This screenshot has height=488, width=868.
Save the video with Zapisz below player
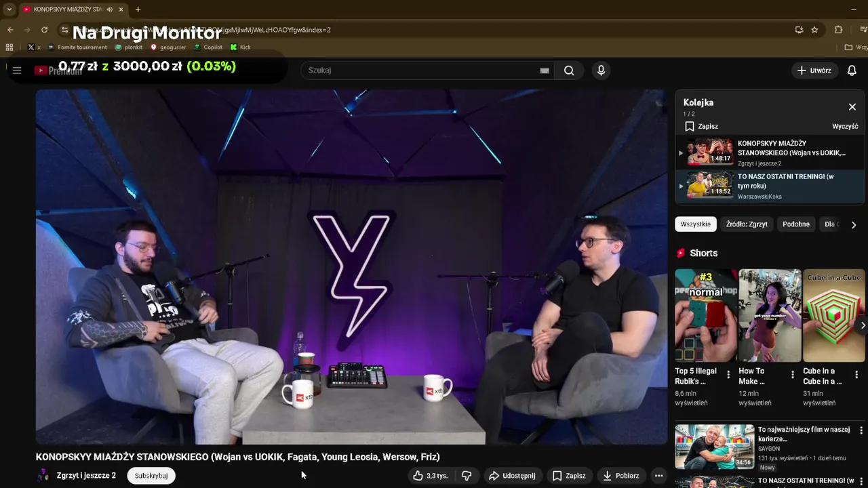569,476
